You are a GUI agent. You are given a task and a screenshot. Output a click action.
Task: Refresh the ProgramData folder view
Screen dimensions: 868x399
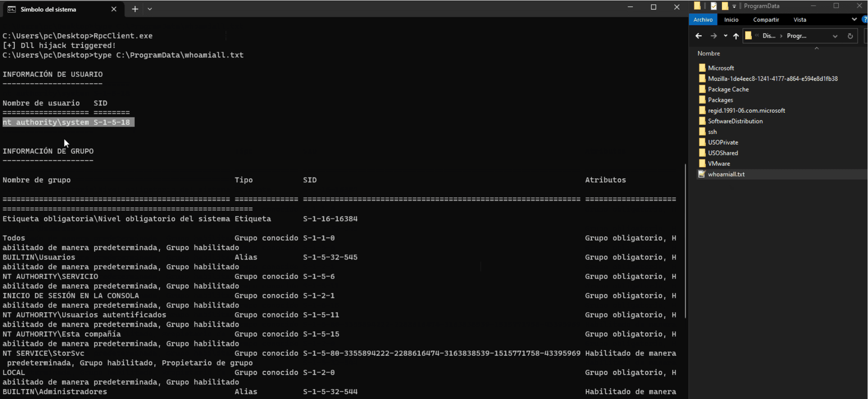click(x=850, y=36)
